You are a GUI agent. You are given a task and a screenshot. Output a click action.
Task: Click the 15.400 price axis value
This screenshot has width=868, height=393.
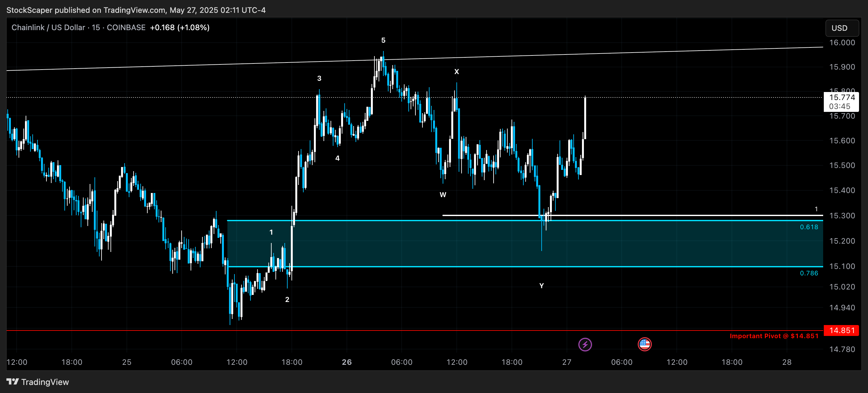[842, 190]
